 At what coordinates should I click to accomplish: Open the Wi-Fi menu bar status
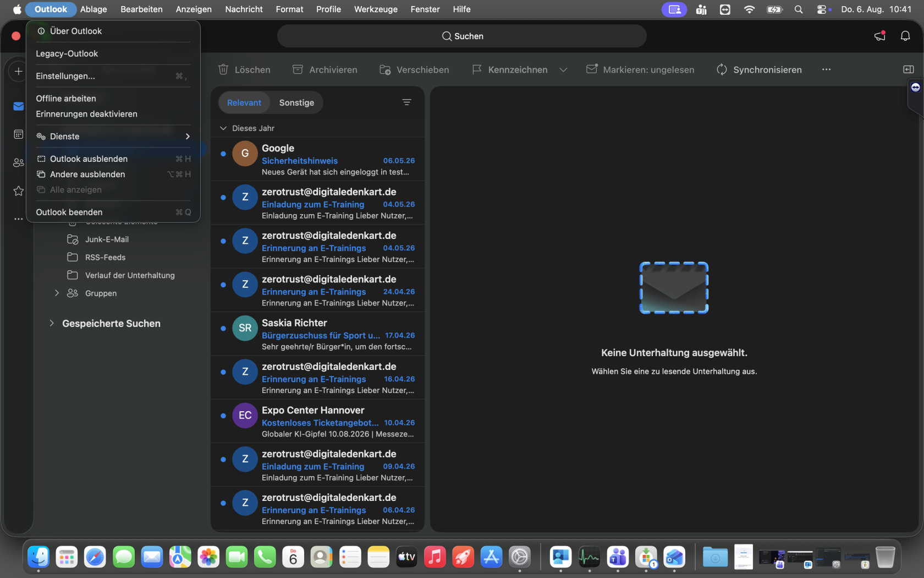[749, 9]
